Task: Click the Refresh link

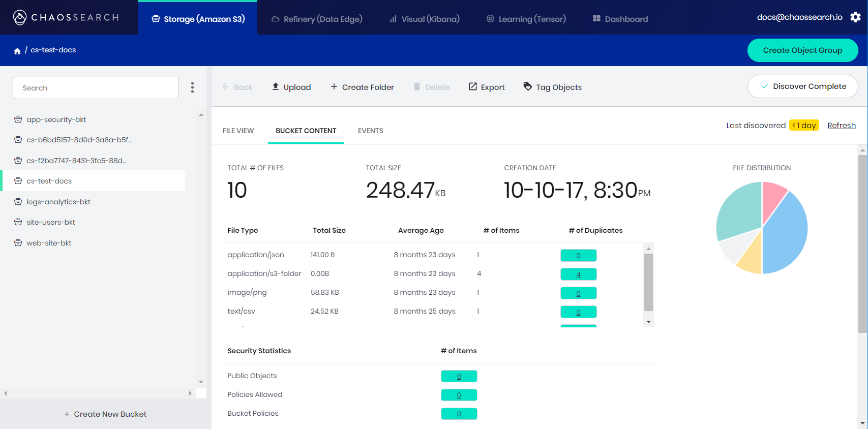Action: pos(841,126)
